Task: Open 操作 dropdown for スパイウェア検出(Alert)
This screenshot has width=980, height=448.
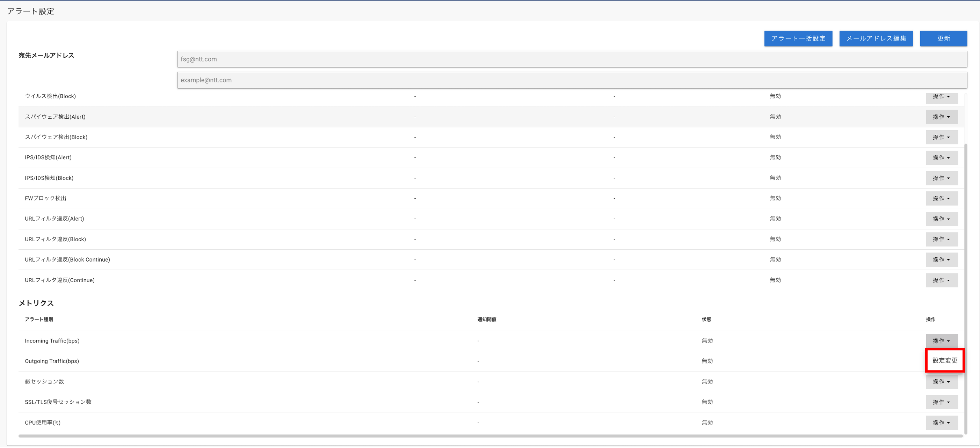Action: 942,117
